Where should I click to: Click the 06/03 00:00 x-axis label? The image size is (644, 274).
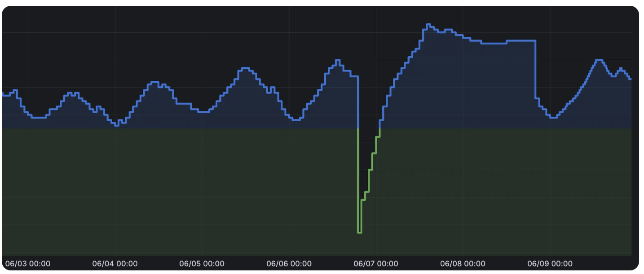pyautogui.click(x=28, y=264)
